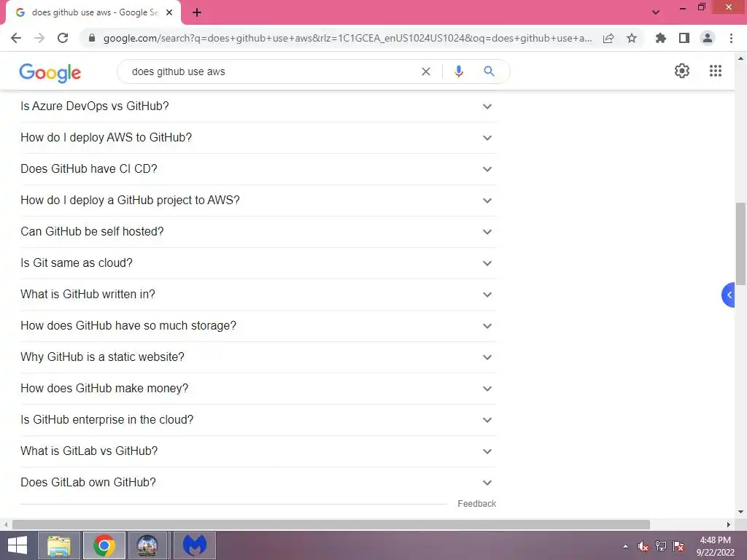747x560 pixels.
Task: Reload the current page
Action: pos(63,38)
